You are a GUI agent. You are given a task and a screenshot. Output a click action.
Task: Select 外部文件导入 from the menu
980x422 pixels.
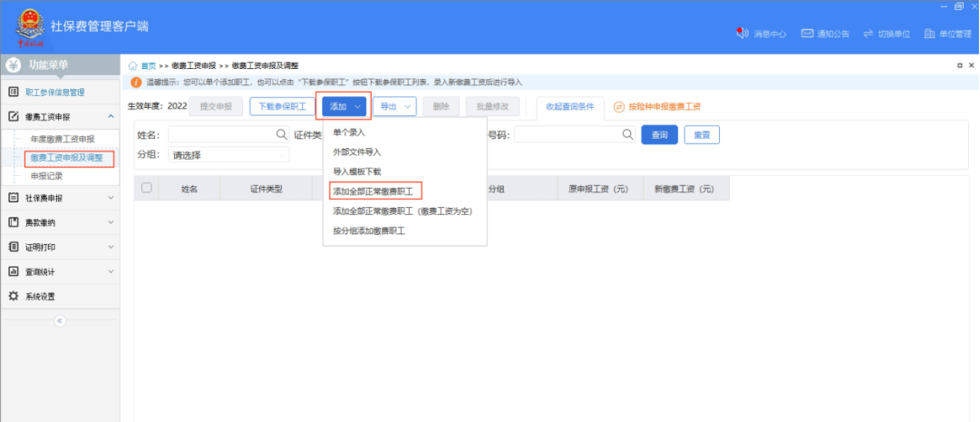coord(357,152)
